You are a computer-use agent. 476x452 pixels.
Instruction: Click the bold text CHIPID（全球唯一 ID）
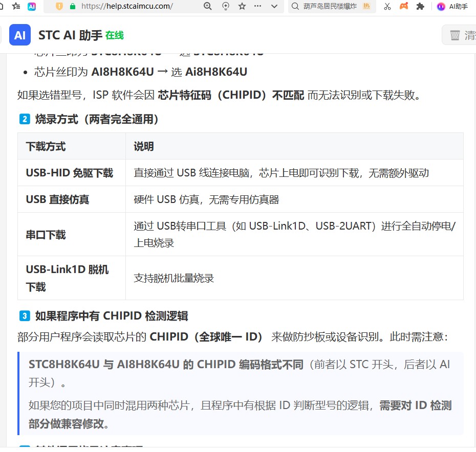206,337
